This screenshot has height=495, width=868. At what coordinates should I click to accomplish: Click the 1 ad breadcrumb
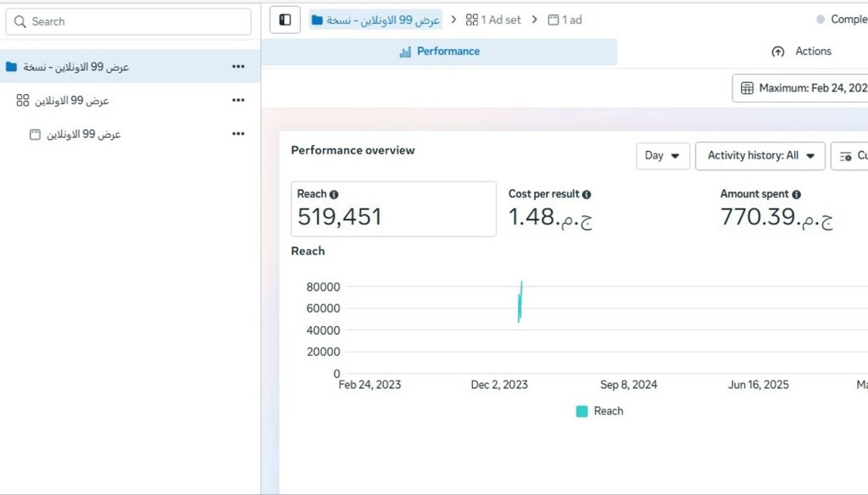565,19
